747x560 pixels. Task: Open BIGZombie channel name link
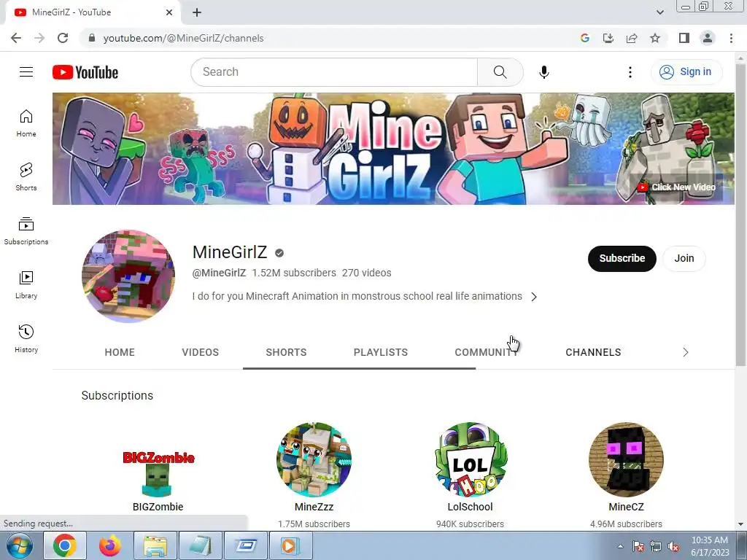tap(158, 507)
